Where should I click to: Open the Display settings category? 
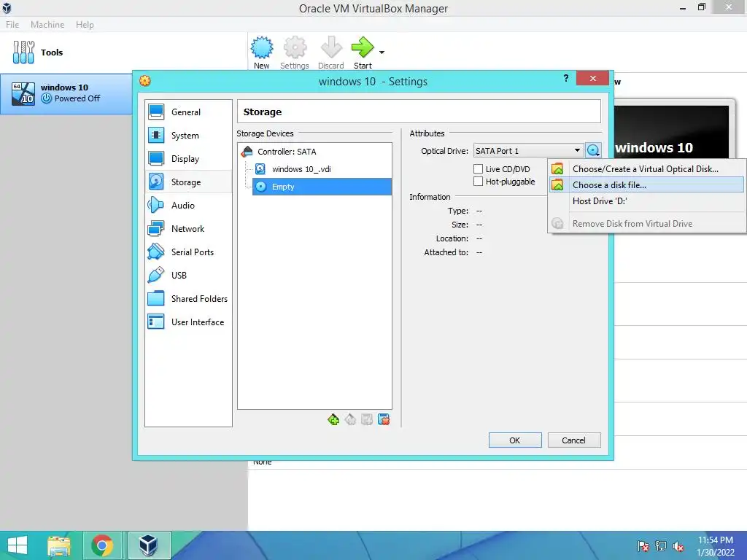[189, 158]
